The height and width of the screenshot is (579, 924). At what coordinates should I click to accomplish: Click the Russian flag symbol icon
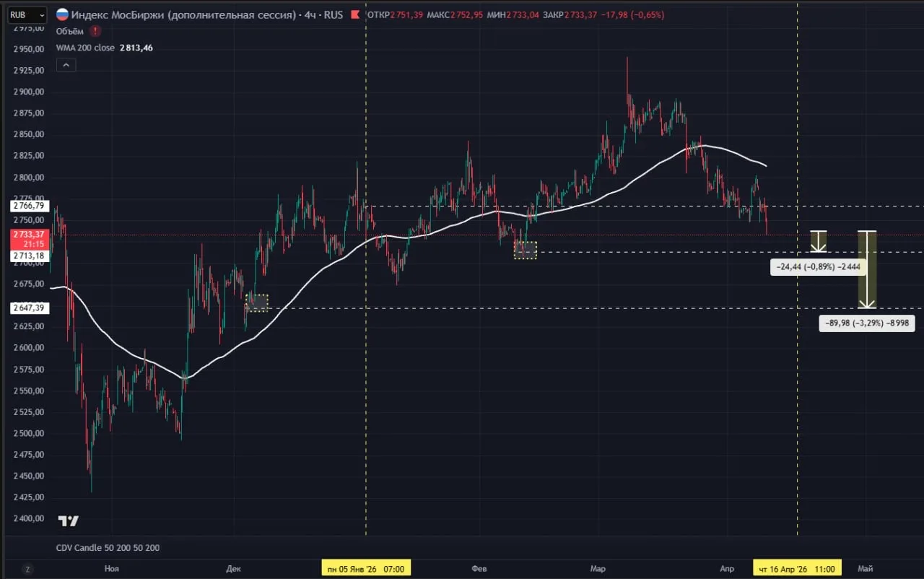[62, 14]
